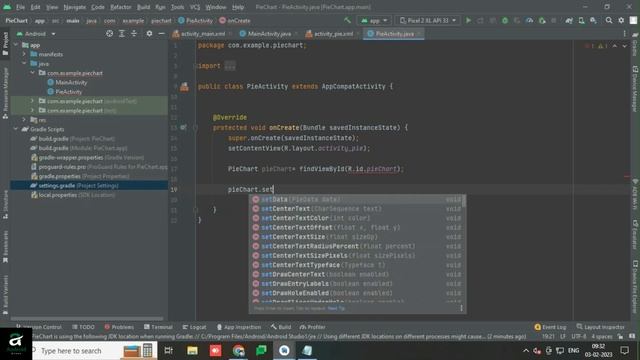Click the Windows search box
The width and height of the screenshot is (640, 360).
[95, 351]
